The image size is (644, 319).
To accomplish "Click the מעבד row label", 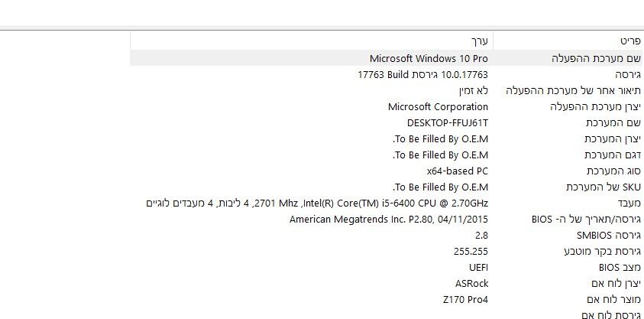I will coord(629,203).
